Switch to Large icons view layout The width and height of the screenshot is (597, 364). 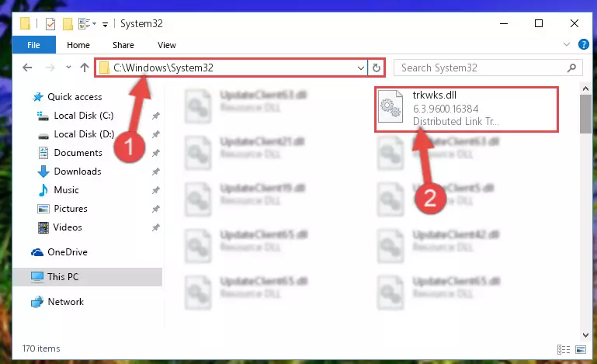[581, 349]
